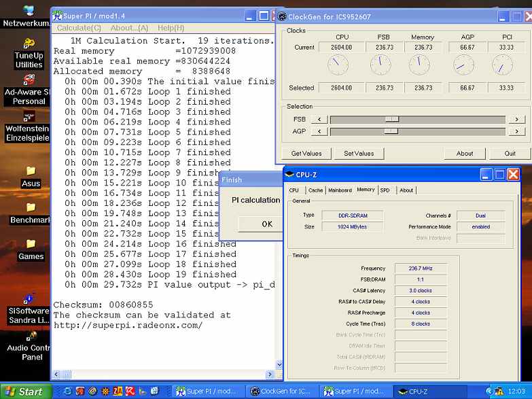Screen dimensions: 532x399
Task: Click superpi.radeonx.com URL text
Action: [x=128, y=325]
